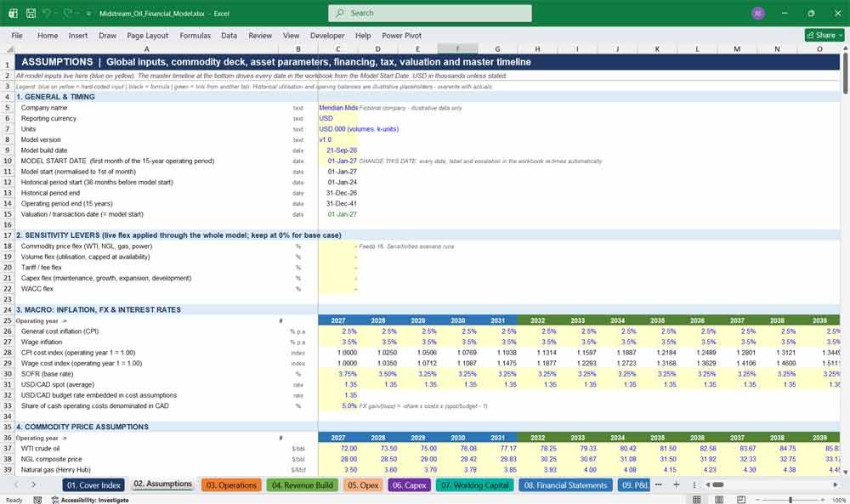Select the Operating period end 31-Dec-41 cell

[338, 204]
